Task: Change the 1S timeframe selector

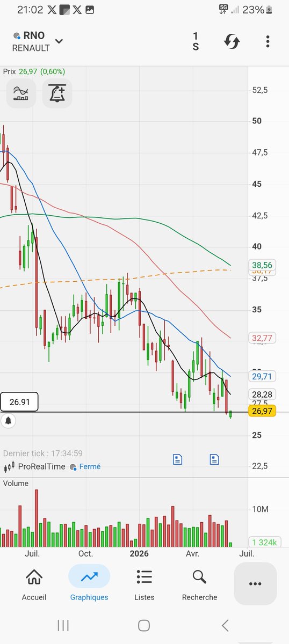Action: pos(196,41)
